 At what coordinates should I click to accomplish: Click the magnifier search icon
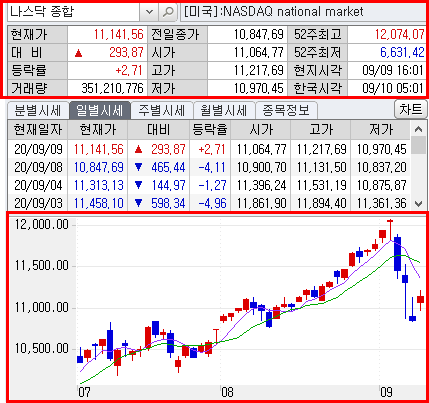[x=168, y=12]
